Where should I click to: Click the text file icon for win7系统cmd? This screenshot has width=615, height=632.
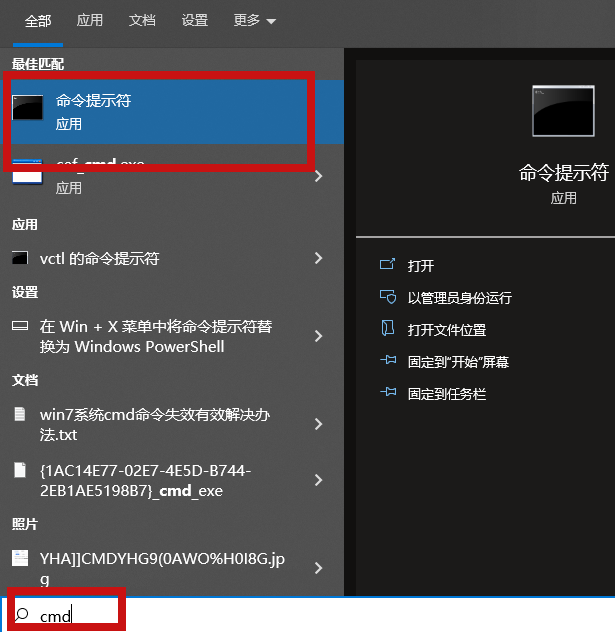20,414
